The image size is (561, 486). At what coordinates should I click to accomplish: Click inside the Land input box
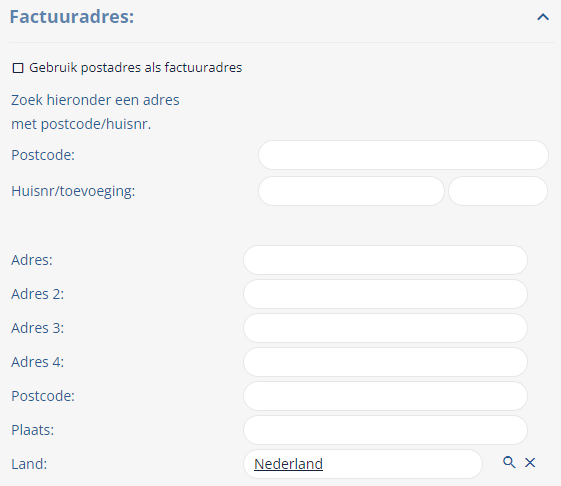point(363,464)
